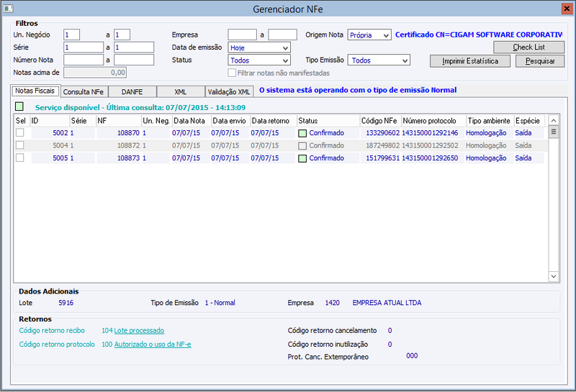The height and width of the screenshot is (392, 576).
Task: Click the service availability green status indicator
Action: (19, 106)
